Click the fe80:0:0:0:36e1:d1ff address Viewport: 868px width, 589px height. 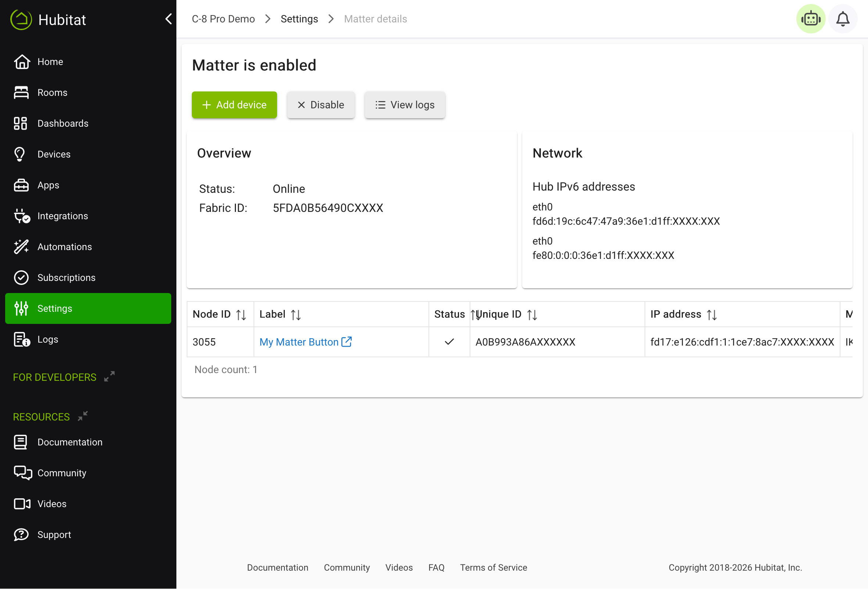[x=603, y=256]
